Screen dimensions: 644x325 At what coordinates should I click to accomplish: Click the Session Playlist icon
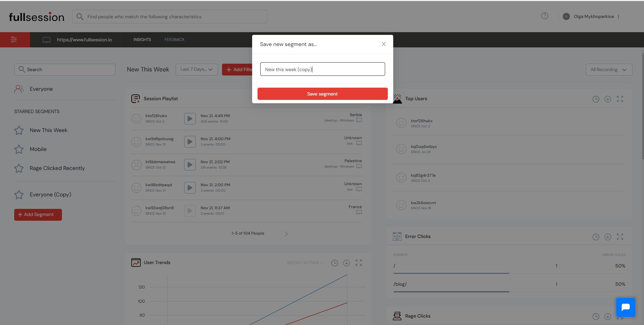point(136,99)
